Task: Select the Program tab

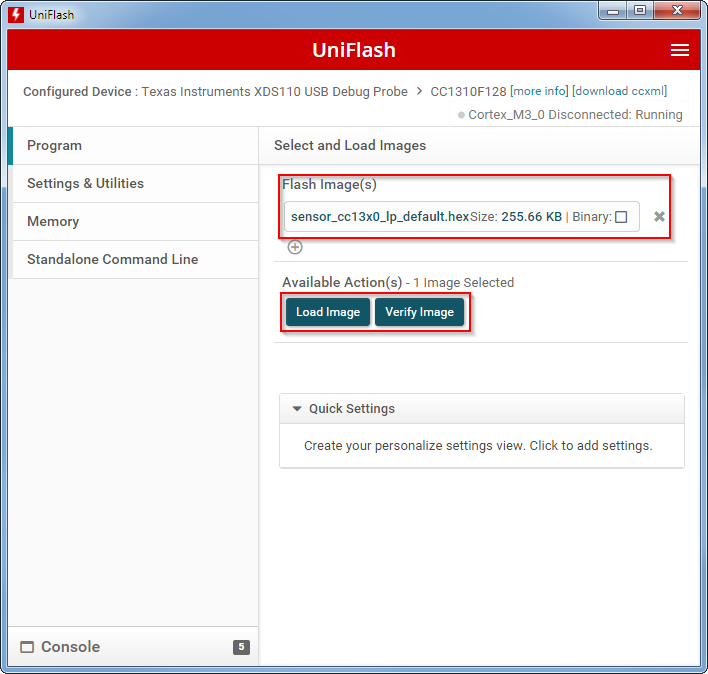Action: [x=132, y=146]
